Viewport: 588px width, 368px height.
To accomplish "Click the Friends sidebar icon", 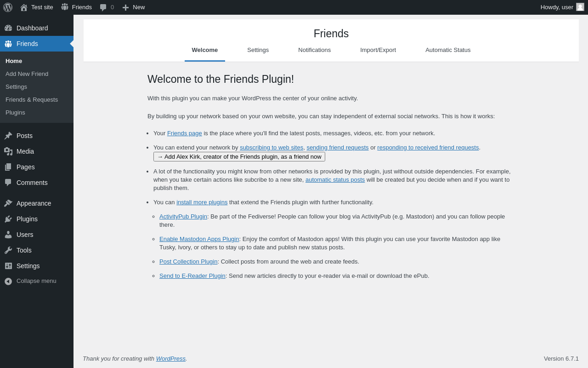I will 8,44.
